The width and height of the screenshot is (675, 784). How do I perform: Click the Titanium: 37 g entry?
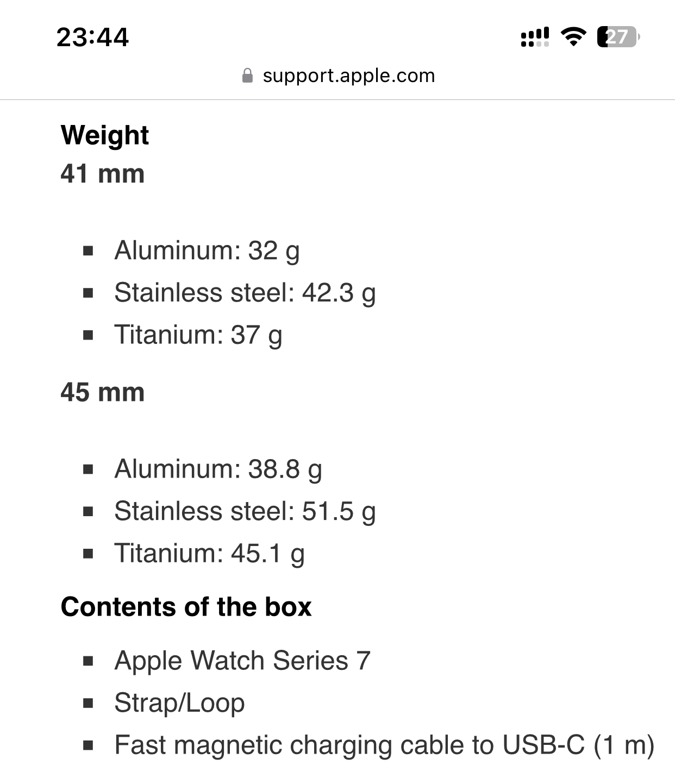198,335
